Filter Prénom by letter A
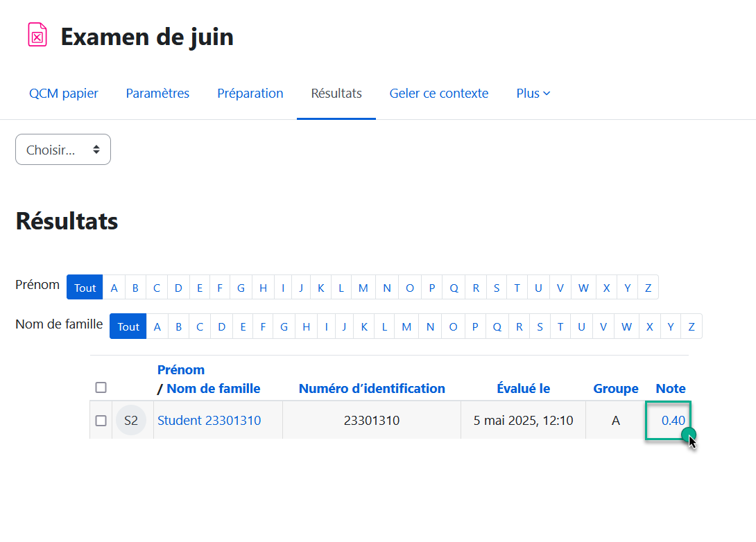This screenshot has width=756, height=542. click(x=114, y=288)
